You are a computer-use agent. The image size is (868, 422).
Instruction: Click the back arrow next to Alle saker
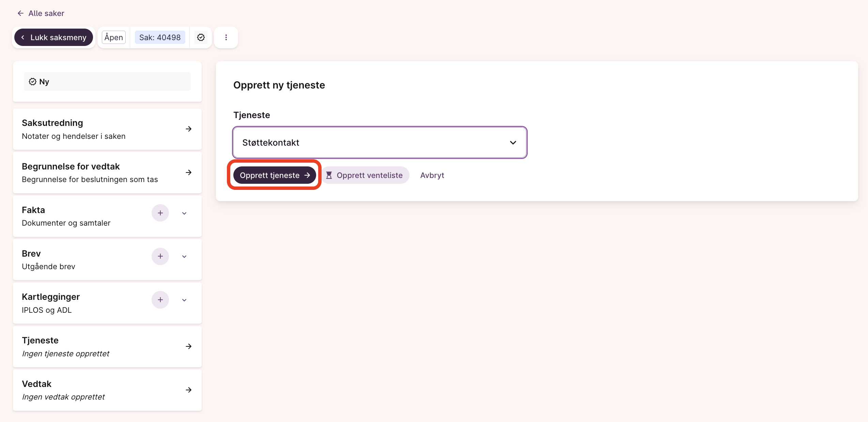click(x=21, y=13)
